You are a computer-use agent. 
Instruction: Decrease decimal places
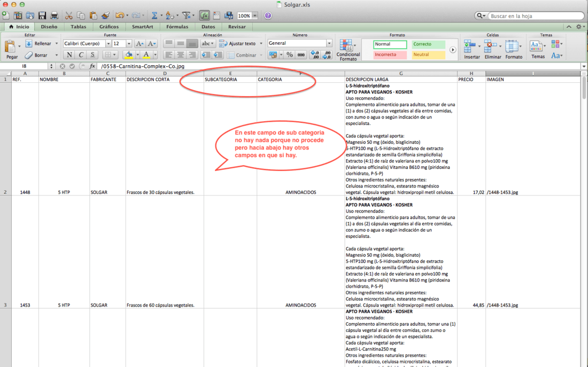(x=327, y=54)
